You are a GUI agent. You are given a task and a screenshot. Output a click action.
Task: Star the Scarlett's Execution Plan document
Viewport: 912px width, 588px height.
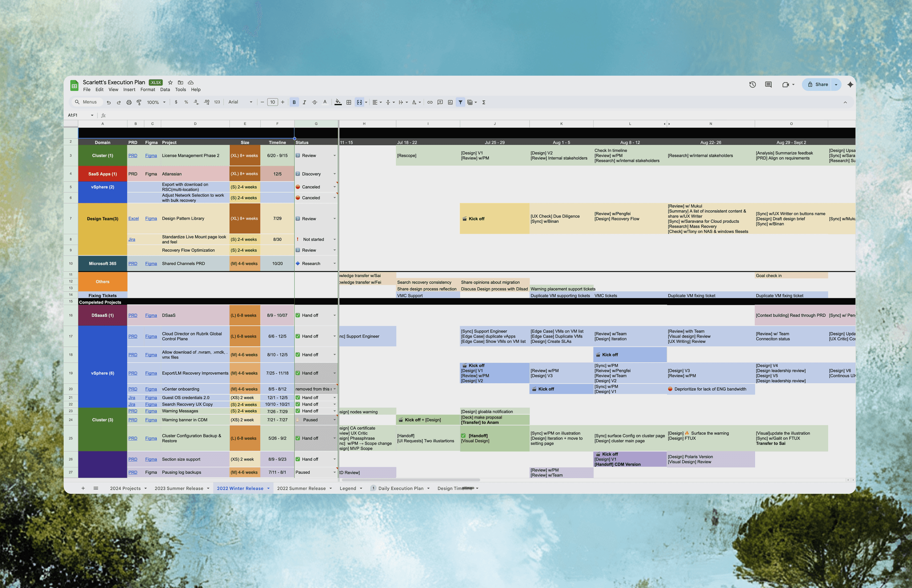point(170,82)
